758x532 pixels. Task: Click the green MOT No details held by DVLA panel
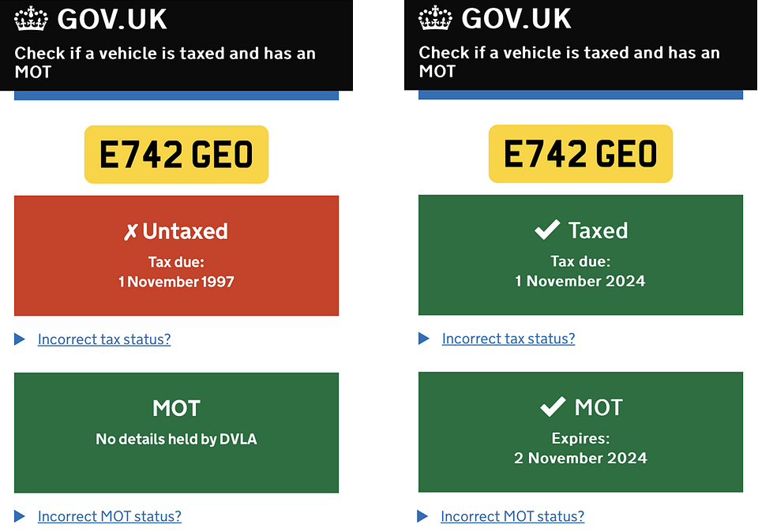(176, 432)
